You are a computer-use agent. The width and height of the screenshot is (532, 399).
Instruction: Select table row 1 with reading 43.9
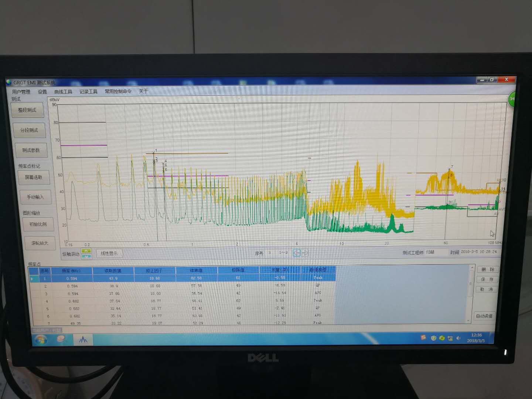pos(183,278)
